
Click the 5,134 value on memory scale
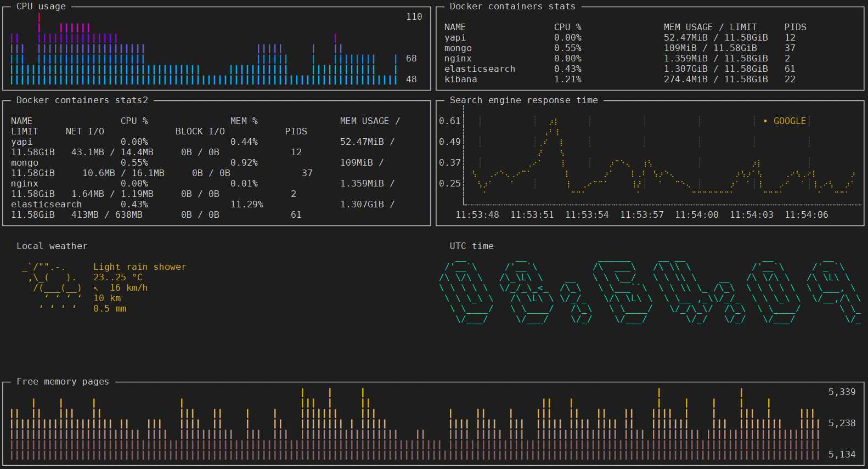point(842,454)
